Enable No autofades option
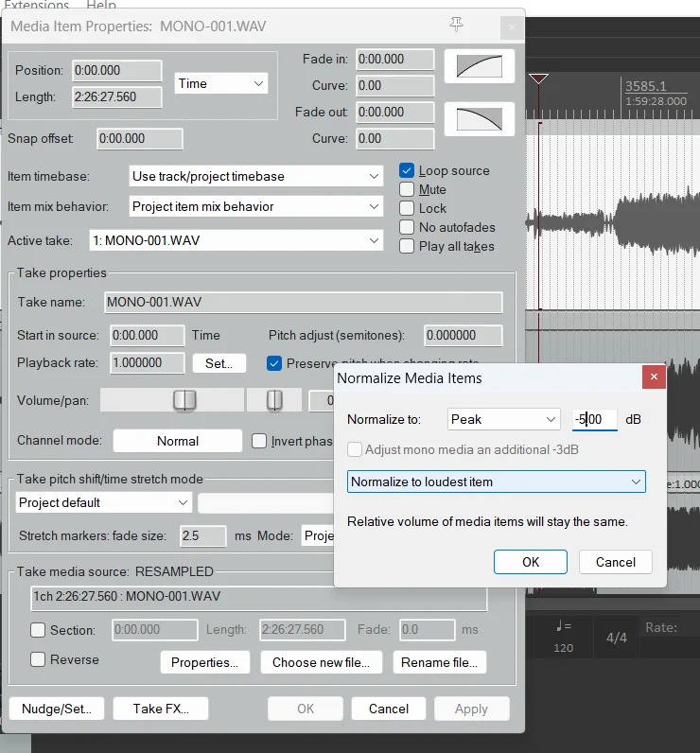 [406, 227]
